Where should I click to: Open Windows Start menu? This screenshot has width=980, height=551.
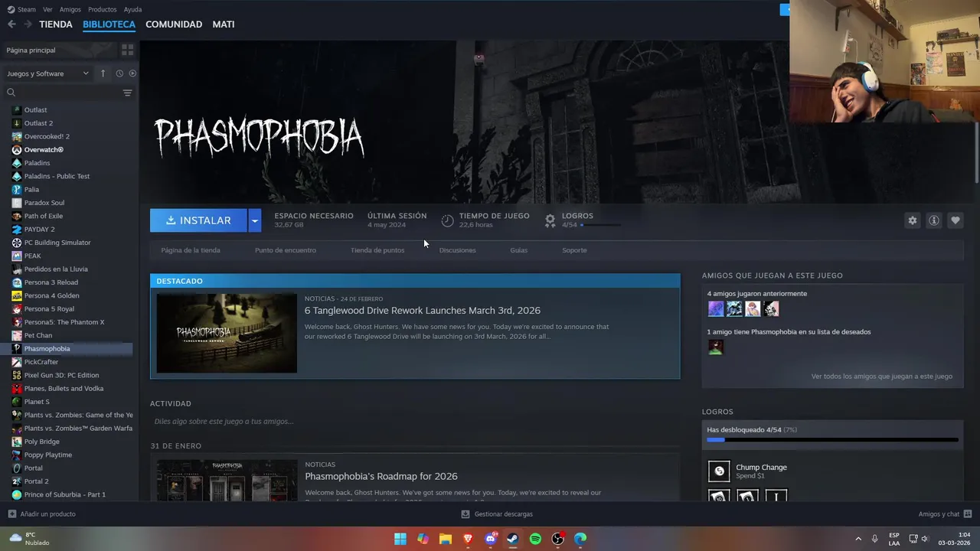pyautogui.click(x=400, y=539)
